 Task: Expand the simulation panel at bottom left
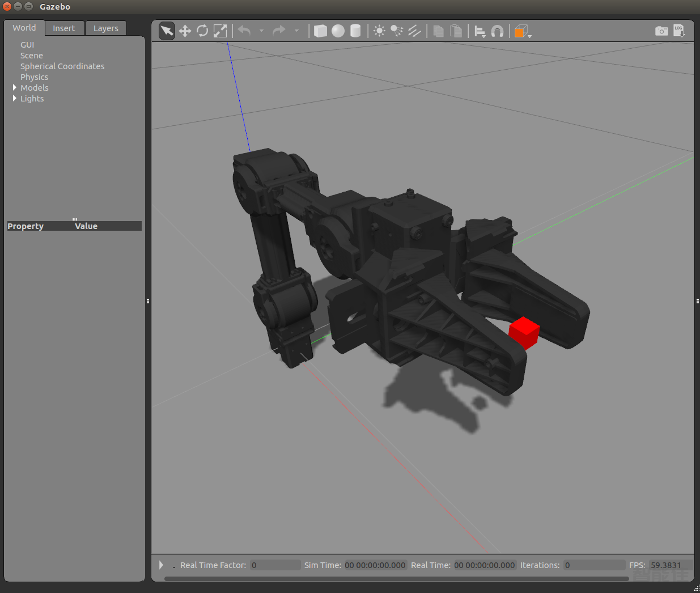click(x=160, y=565)
